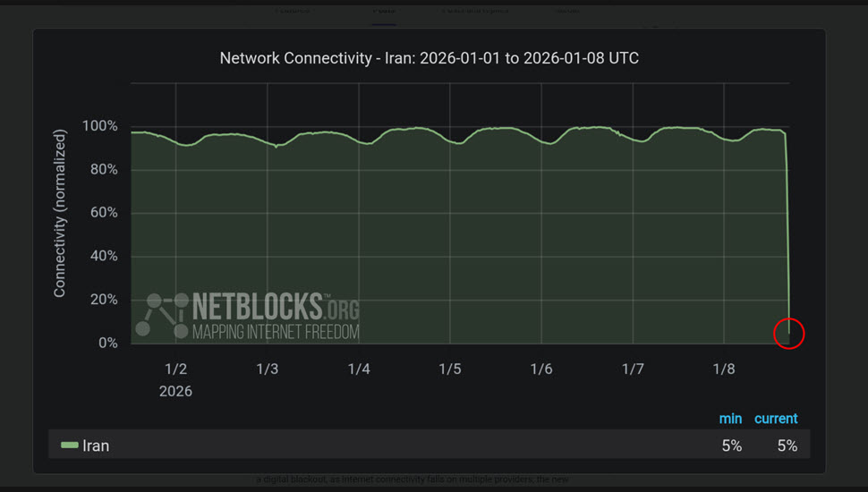Click the Mapping Internet Freedom tagline
Image resolution: width=868 pixels, height=492 pixels.
276,332
